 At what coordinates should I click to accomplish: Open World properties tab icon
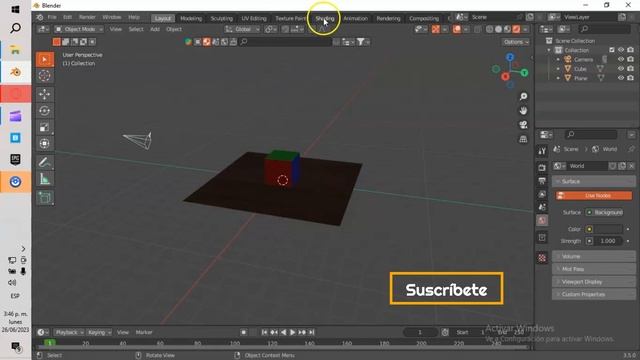pos(542,220)
